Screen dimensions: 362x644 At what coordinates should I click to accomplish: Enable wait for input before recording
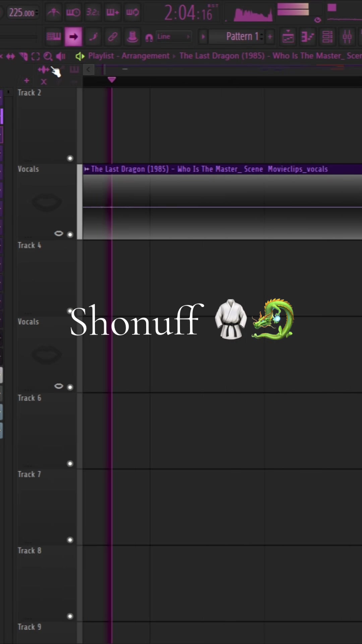[x=73, y=12]
